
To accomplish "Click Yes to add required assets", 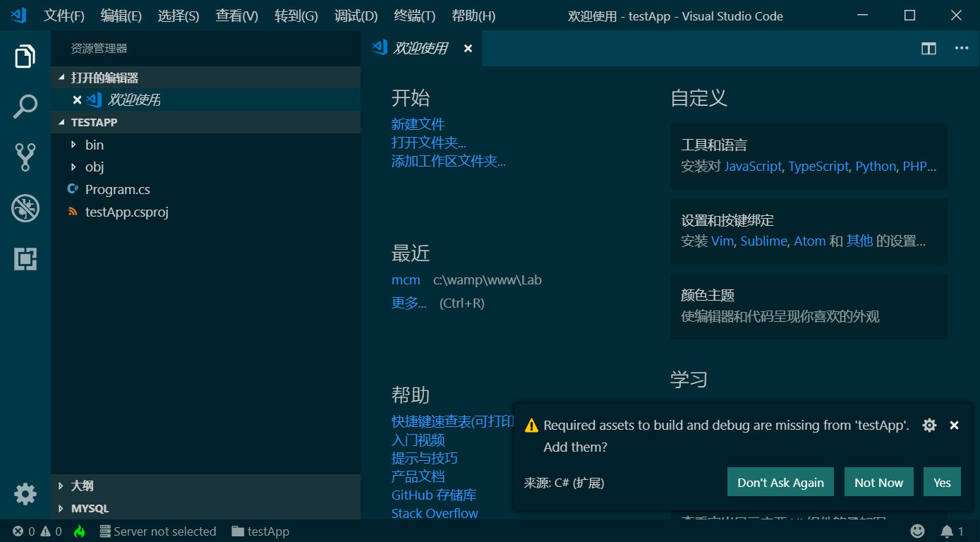I will click(x=942, y=483).
